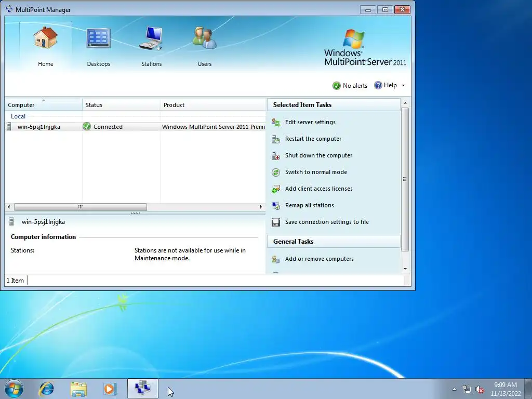Click the 1 Item status bar text
The height and width of the screenshot is (399, 532).
(x=15, y=280)
